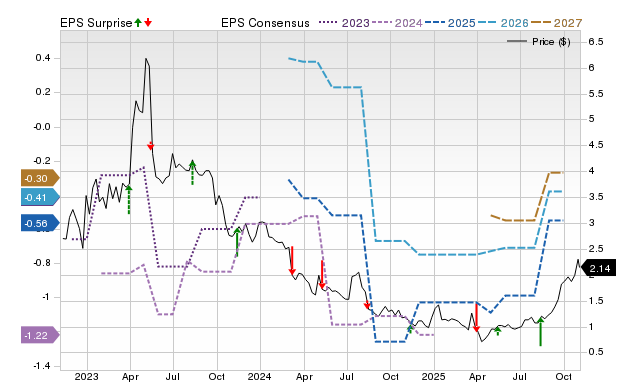Image resolution: width=640 pixels, height=382 pixels.
Task: Click the 0.4 label on the EPS axis
Action: [x=43, y=58]
